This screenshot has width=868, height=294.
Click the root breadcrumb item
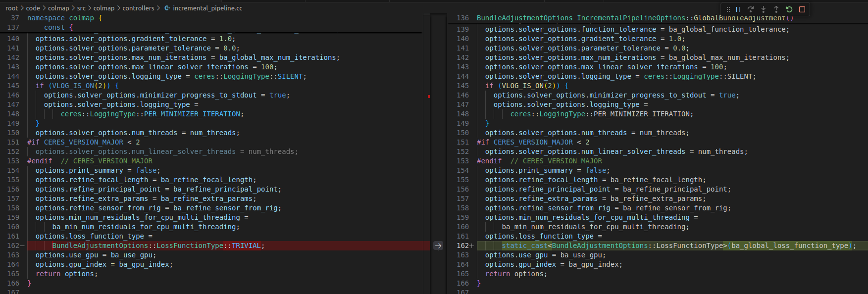point(11,8)
